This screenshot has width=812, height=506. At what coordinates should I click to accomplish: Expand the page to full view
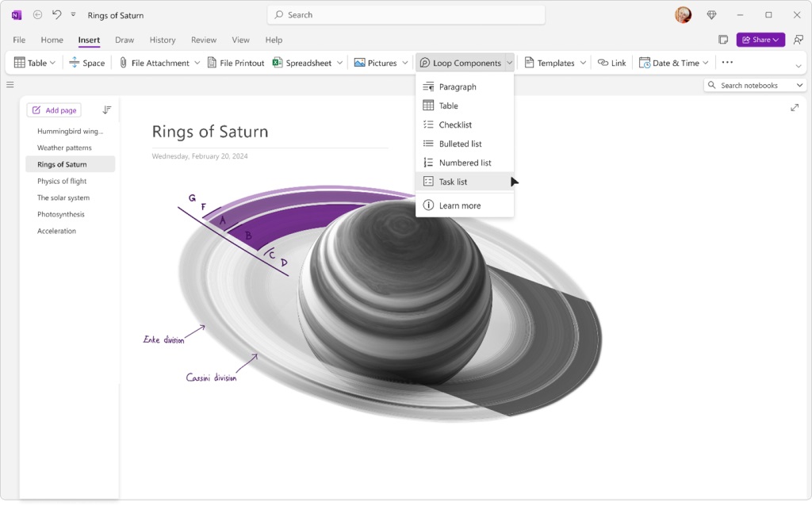pyautogui.click(x=795, y=108)
